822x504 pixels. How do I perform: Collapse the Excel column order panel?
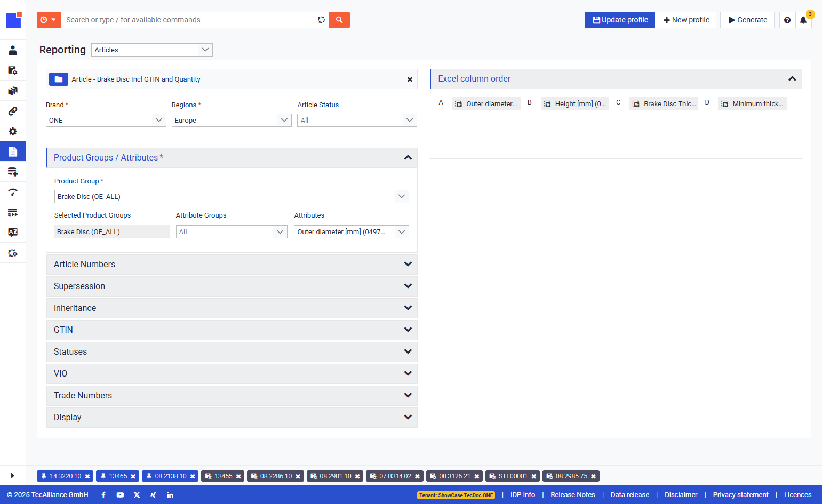click(792, 79)
